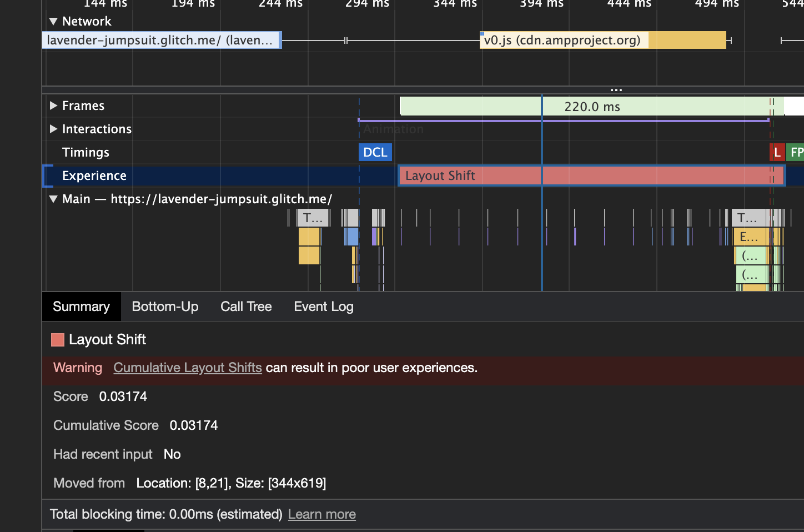The image size is (804, 532).
Task: Click the Score value 0.03174
Action: click(123, 397)
